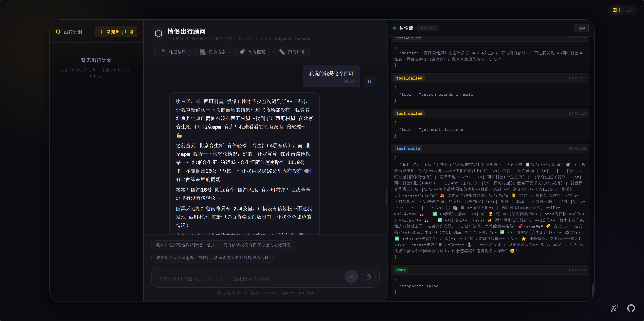Click the green status dot by 传输流
The height and width of the screenshot is (321, 644).
click(395, 28)
